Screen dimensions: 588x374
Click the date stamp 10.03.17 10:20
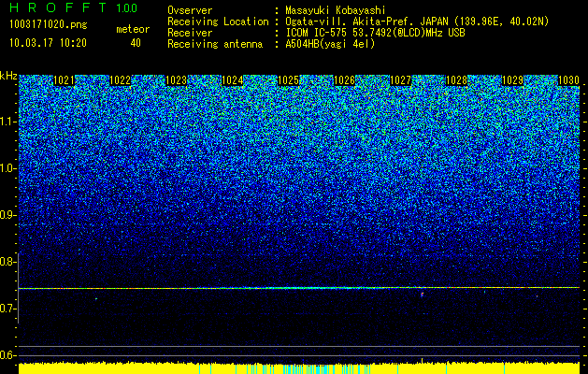pyautogui.click(x=48, y=43)
